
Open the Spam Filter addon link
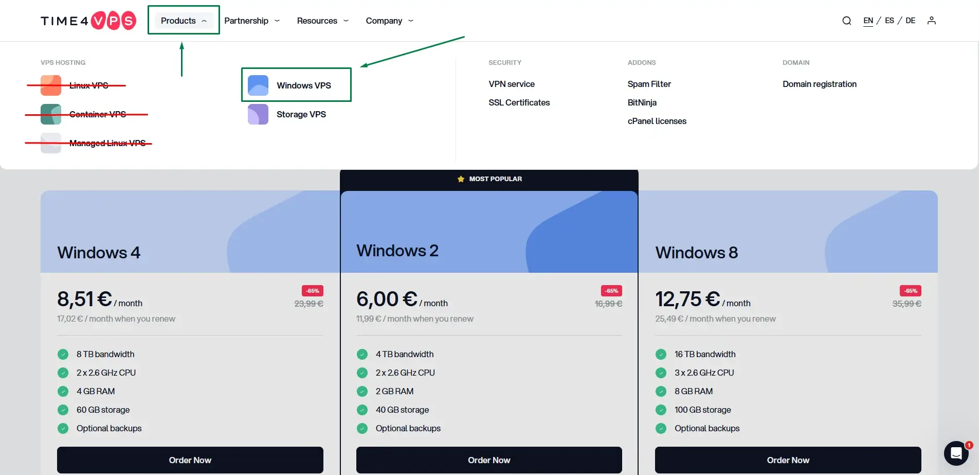(649, 84)
